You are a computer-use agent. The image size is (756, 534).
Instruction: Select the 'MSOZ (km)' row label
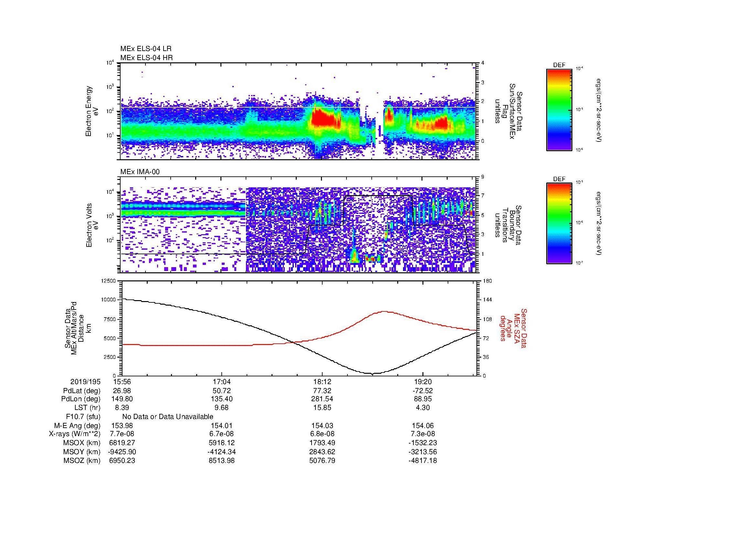coord(82,461)
